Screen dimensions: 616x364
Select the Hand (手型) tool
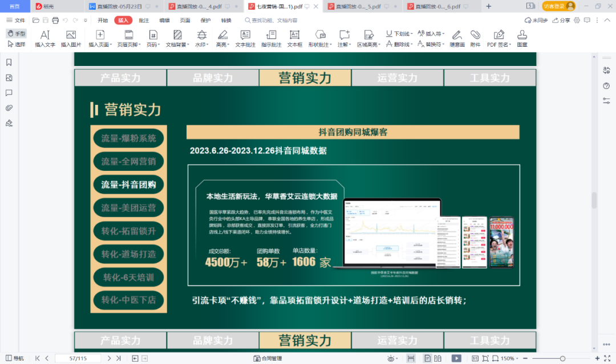(x=16, y=34)
